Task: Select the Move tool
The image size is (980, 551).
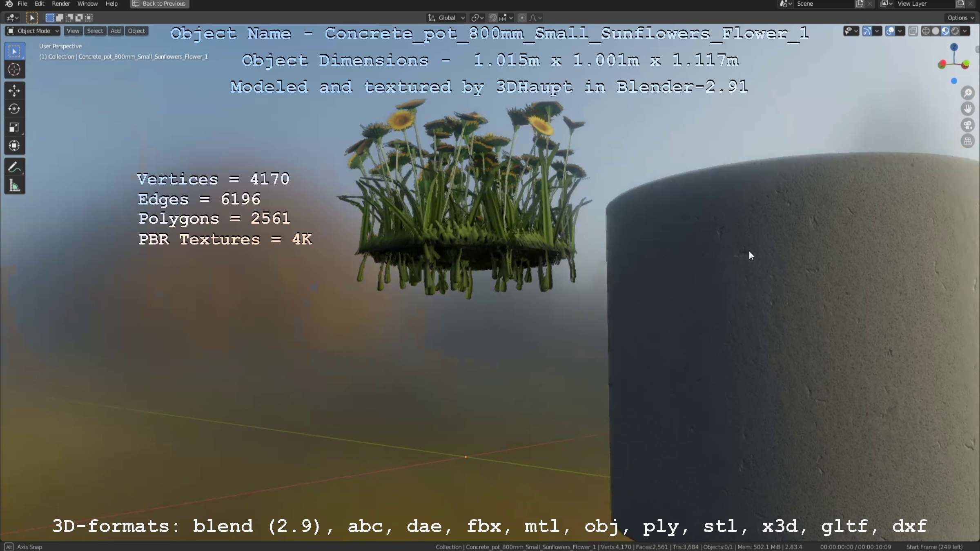Action: pos(14,91)
